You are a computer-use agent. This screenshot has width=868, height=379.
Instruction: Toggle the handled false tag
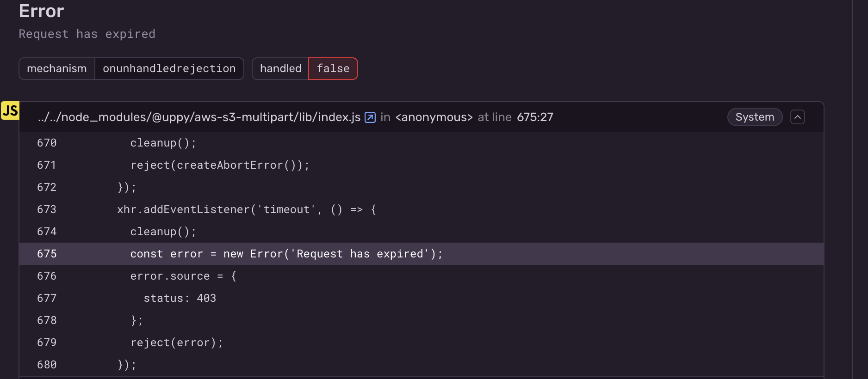[x=305, y=68]
